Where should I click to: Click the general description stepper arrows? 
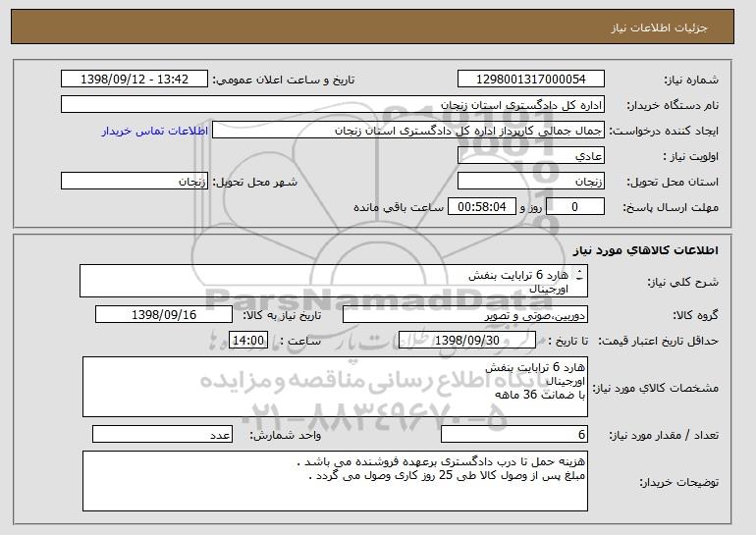pos(579,275)
